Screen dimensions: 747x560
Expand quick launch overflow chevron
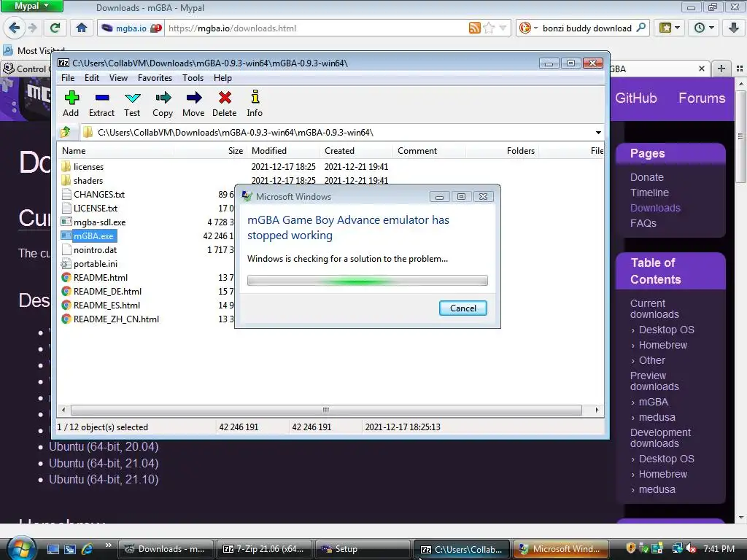[x=109, y=545]
